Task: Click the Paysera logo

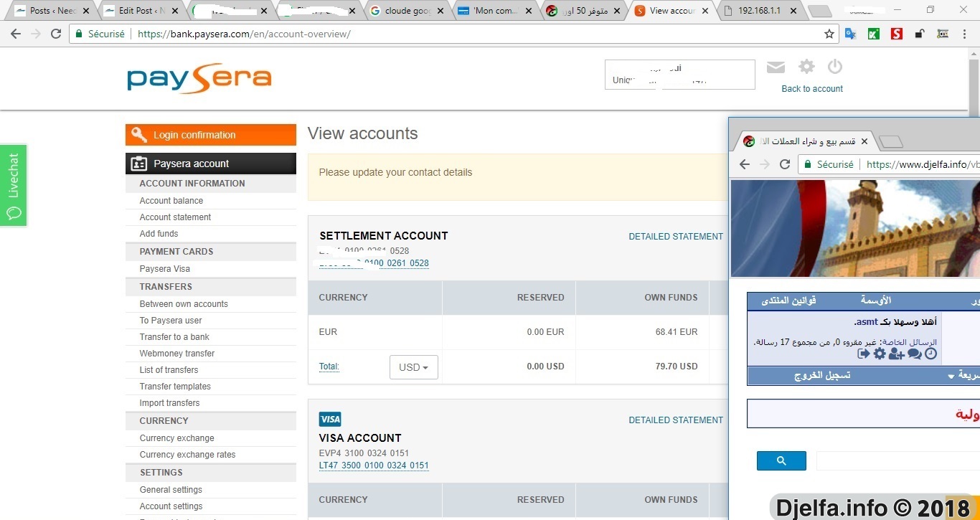Action: coord(199,79)
